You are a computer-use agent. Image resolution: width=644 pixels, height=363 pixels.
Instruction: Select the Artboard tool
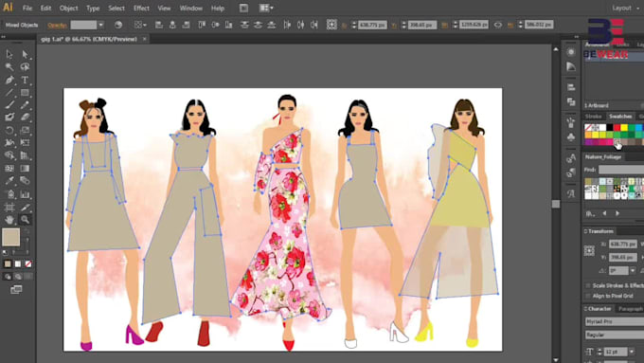coord(9,208)
